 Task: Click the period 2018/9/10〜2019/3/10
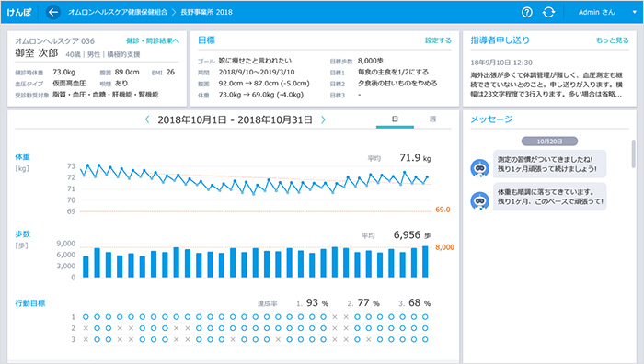coord(257,72)
